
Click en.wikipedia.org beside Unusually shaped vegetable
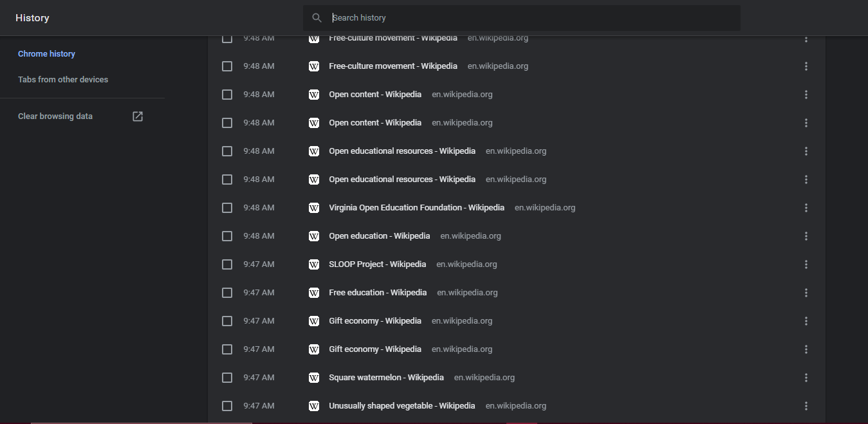pos(516,406)
